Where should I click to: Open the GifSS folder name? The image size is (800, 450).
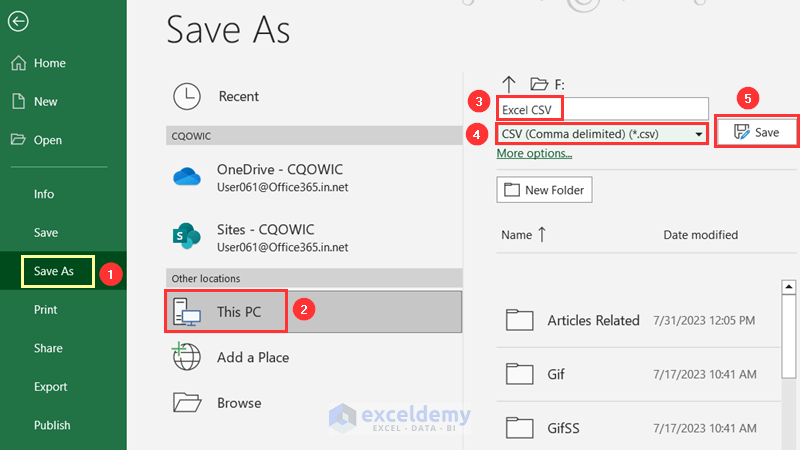click(563, 428)
